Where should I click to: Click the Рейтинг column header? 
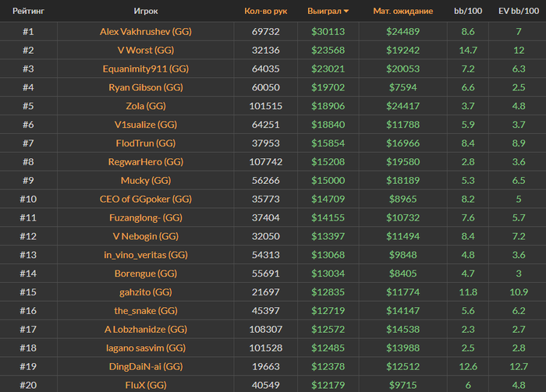click(x=29, y=11)
